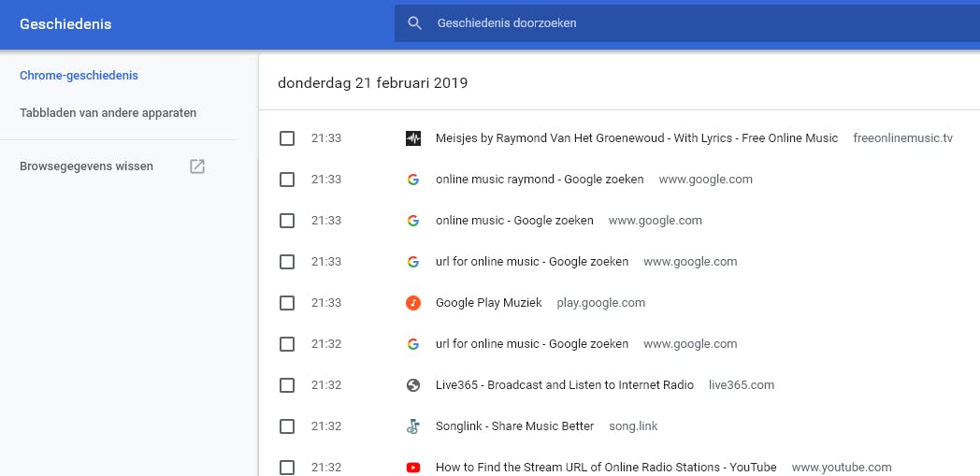Image resolution: width=980 pixels, height=476 pixels.
Task: Open 'Songlink - Share Music Better' link
Action: tap(514, 426)
